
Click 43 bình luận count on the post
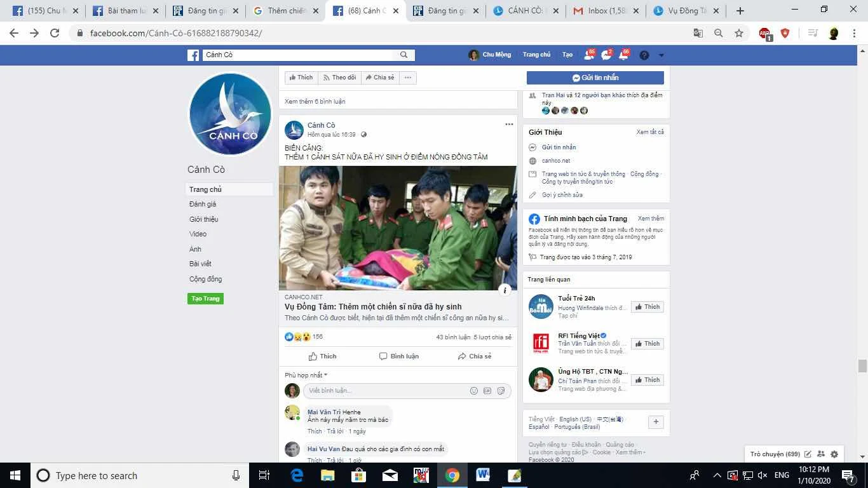[453, 337]
